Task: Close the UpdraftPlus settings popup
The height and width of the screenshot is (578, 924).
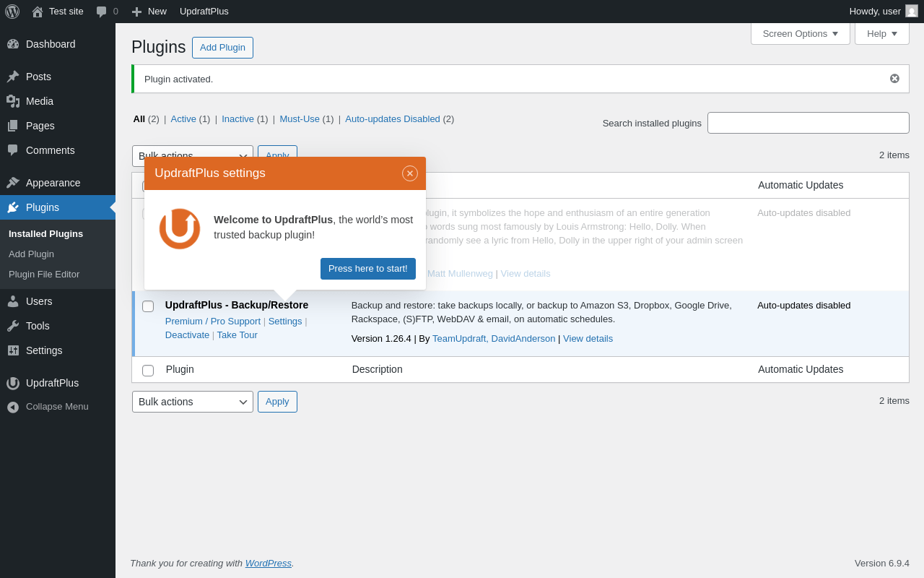Action: 410,173
